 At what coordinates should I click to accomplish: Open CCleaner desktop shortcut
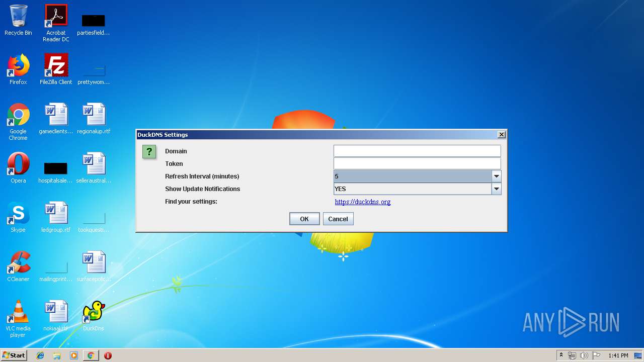point(18,266)
